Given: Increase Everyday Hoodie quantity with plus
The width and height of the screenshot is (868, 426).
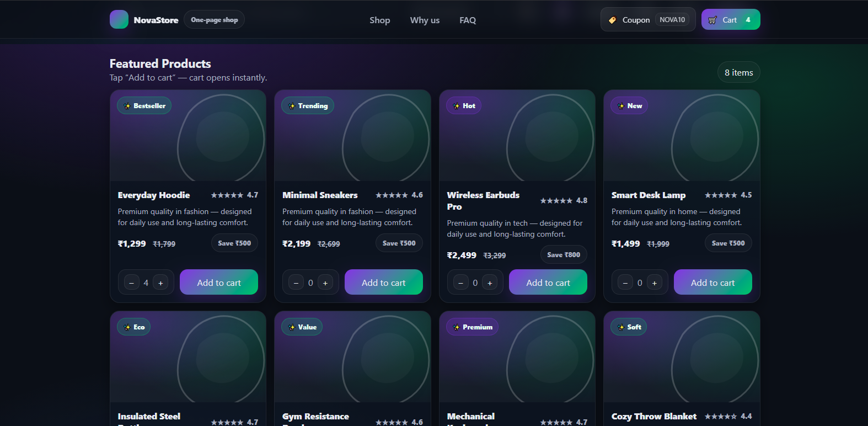Looking at the screenshot, I should click(x=160, y=283).
